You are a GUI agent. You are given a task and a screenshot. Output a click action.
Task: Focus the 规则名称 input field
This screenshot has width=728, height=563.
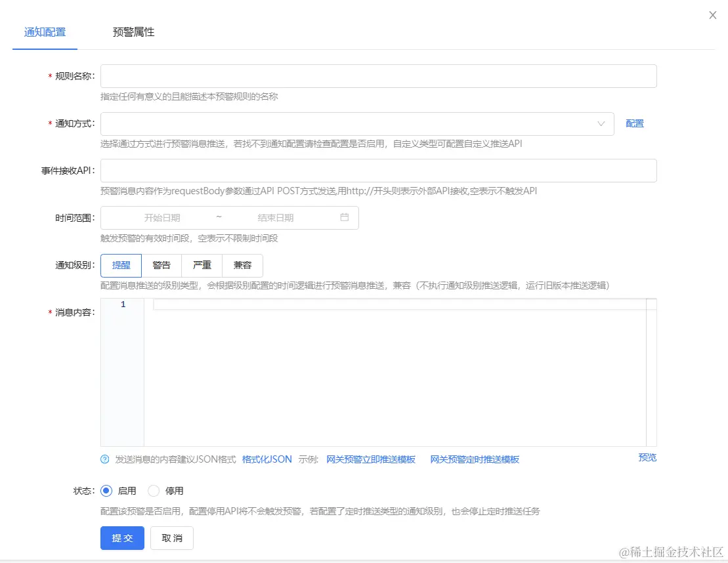(x=378, y=76)
